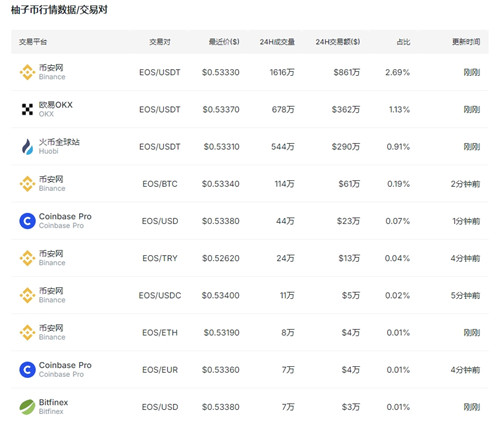The height and width of the screenshot is (423, 500).
Task: Click the 0.91% share value
Action: [398, 147]
